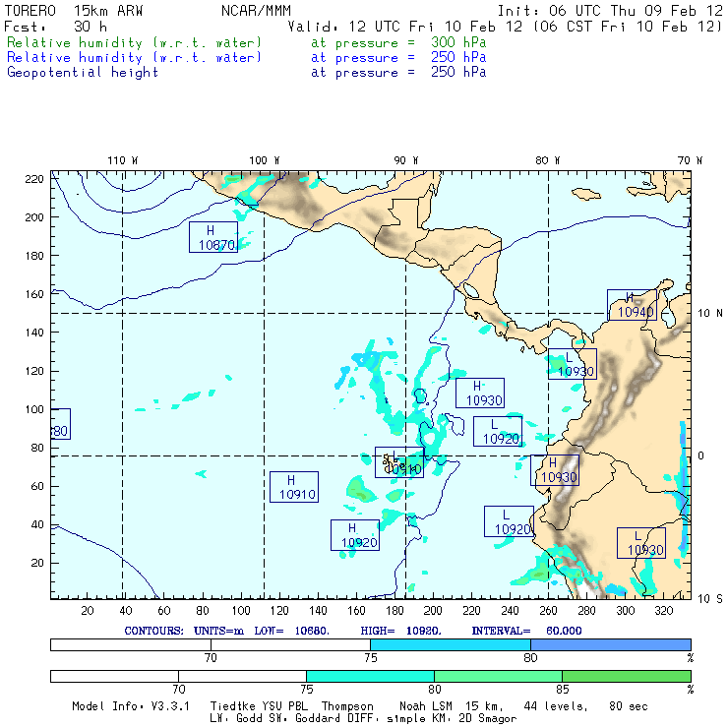Click the 'Noah LSM' footer label
This screenshot has width=728, height=728.
click(426, 706)
